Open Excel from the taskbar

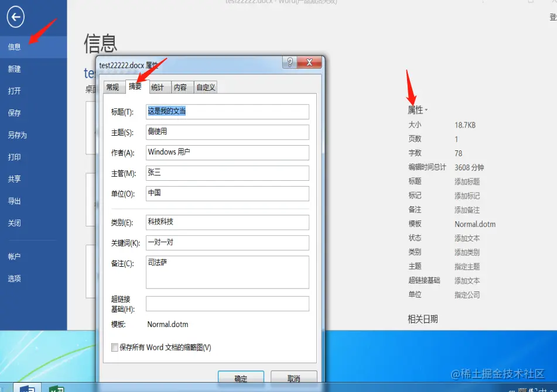point(56,388)
